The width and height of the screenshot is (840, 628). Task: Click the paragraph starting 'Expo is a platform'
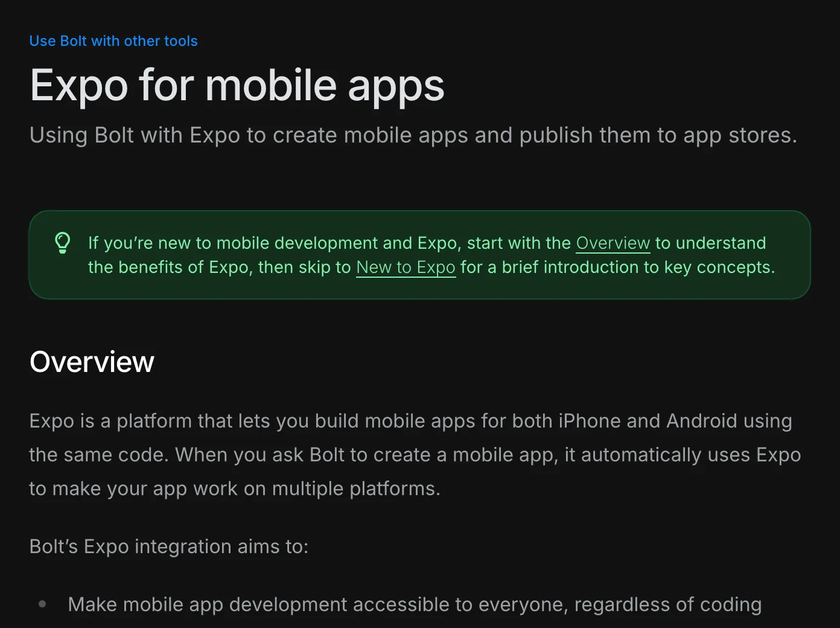(x=415, y=455)
